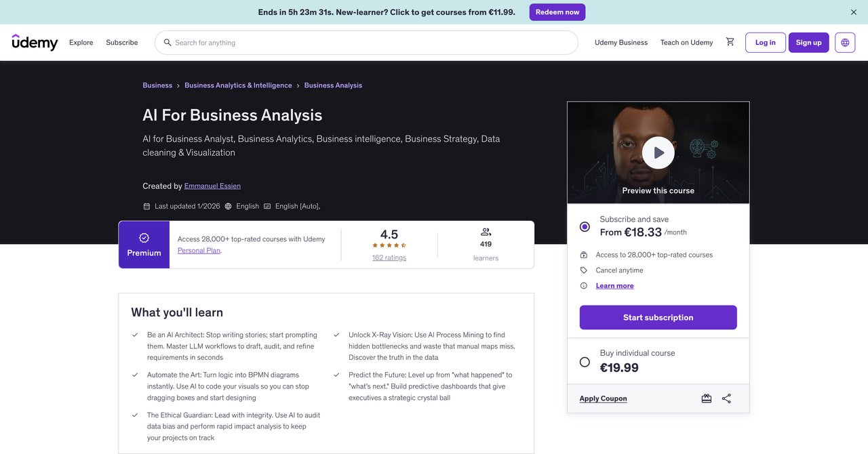Click the Be an AI Architect learning point
Image resolution: width=868 pixels, height=454 pixels.
(233, 346)
